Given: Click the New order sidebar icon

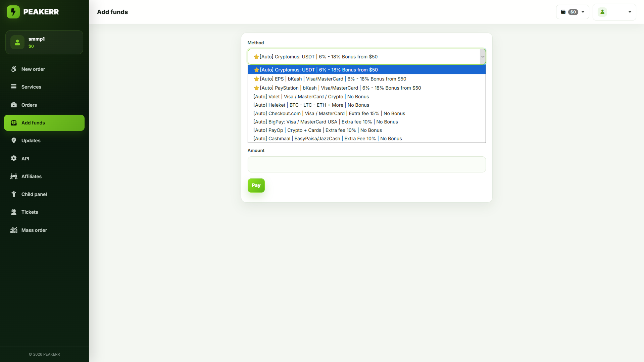Looking at the screenshot, I should click(14, 69).
